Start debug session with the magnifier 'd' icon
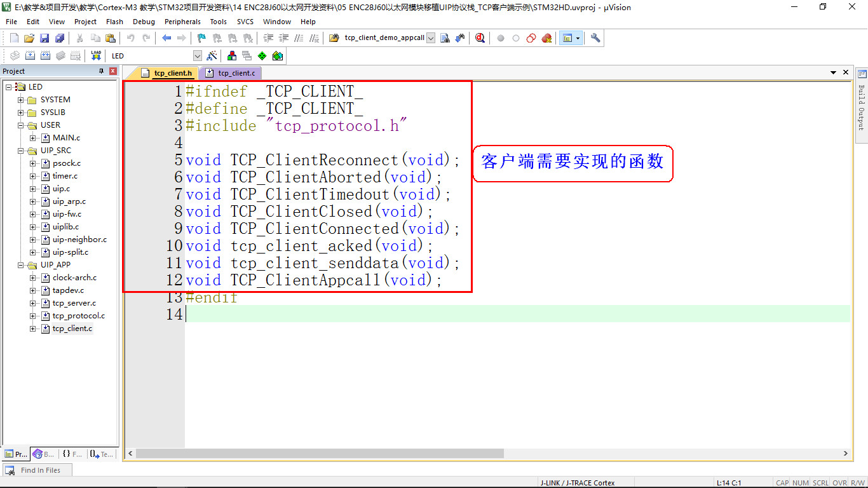This screenshot has width=868, height=488. (x=480, y=38)
